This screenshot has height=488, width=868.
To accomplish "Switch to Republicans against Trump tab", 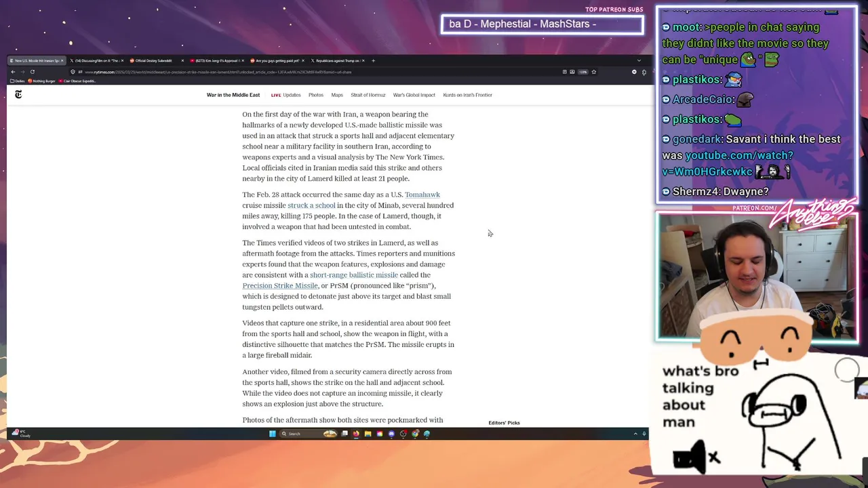I will pyautogui.click(x=337, y=60).
